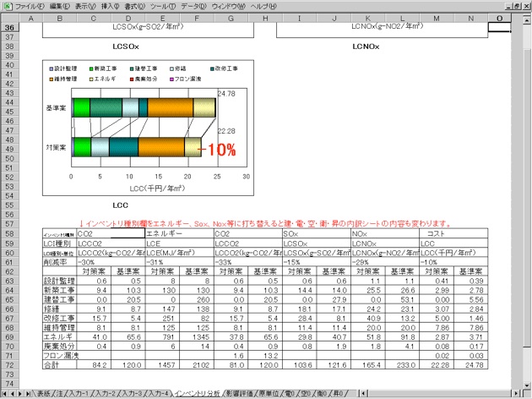532x399 pixels.
Task: Select column A header
Action: (x=31, y=19)
